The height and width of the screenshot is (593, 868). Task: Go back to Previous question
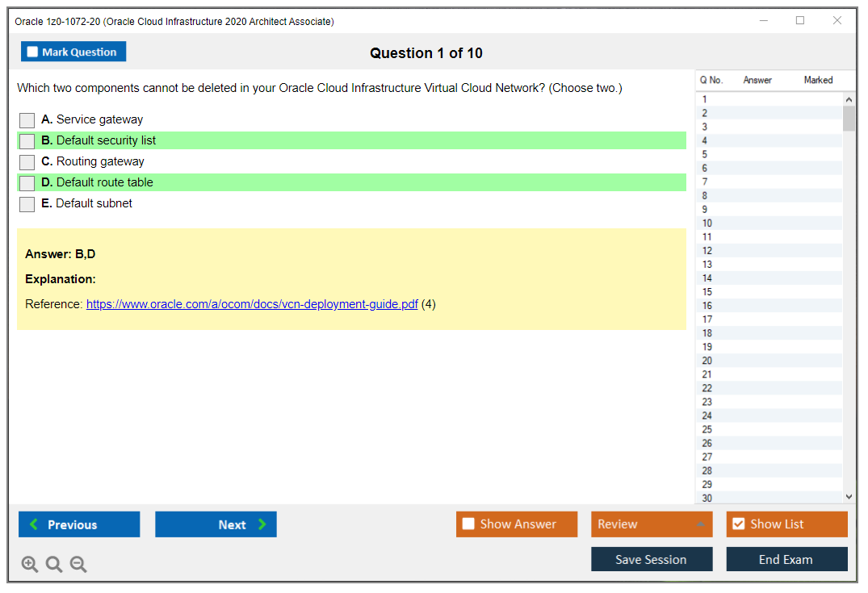[79, 524]
